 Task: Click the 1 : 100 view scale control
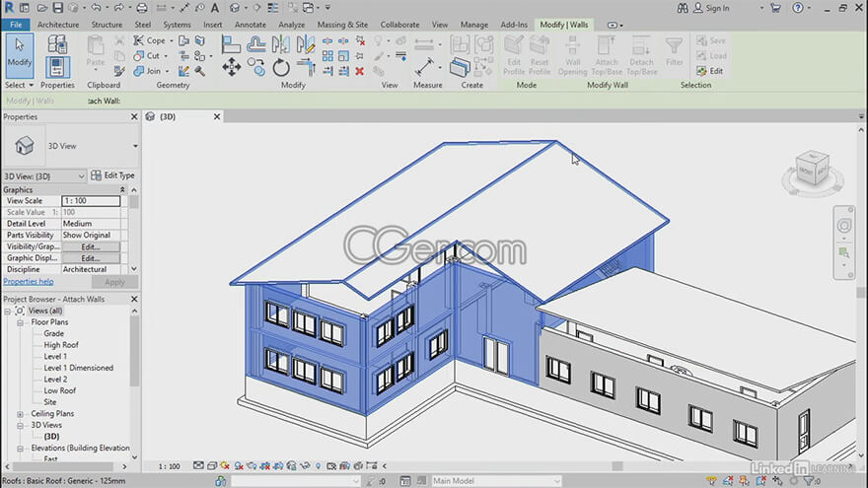coord(169,466)
